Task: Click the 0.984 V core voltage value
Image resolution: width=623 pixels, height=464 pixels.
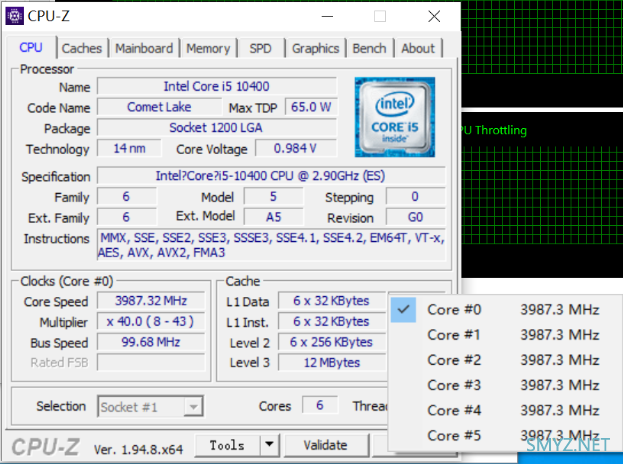Action: 296,148
